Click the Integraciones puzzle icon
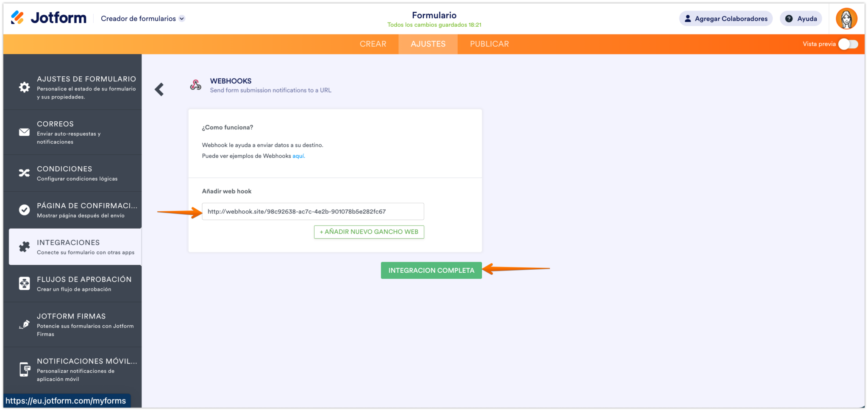 click(x=24, y=246)
